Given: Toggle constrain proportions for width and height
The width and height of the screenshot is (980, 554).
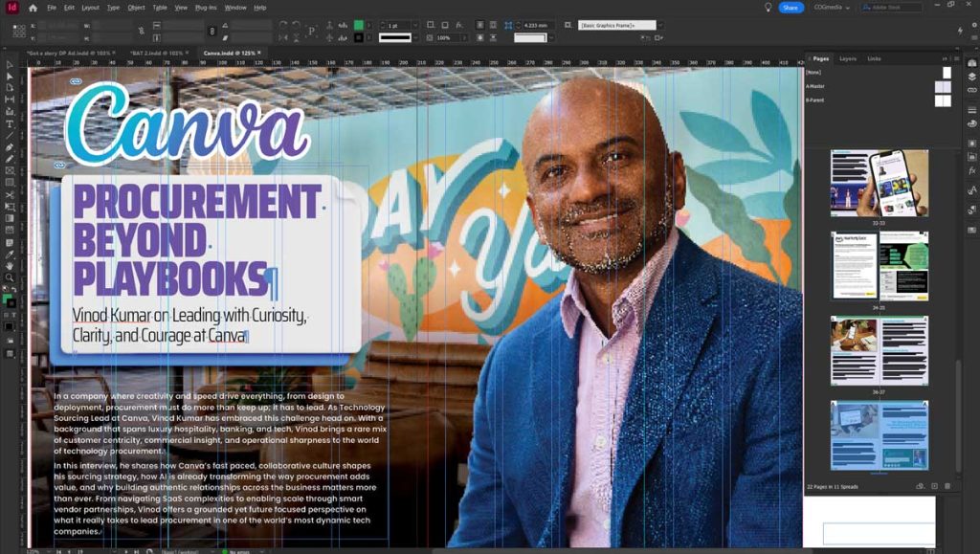Looking at the screenshot, I should tap(142, 31).
